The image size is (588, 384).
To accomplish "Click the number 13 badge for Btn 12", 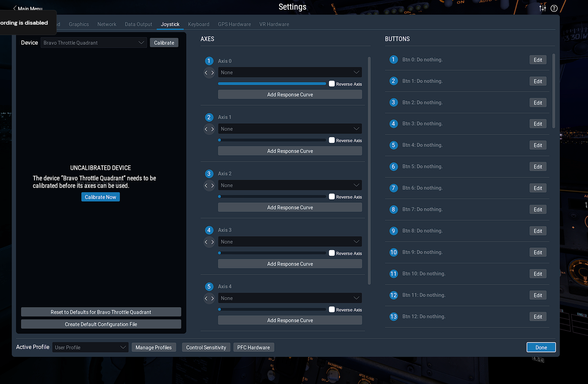I will click(393, 317).
